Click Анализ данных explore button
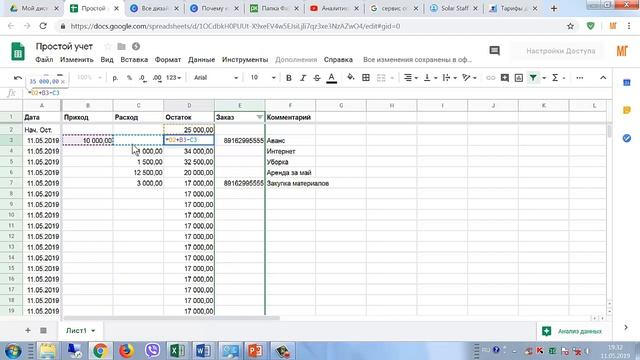 (572, 331)
